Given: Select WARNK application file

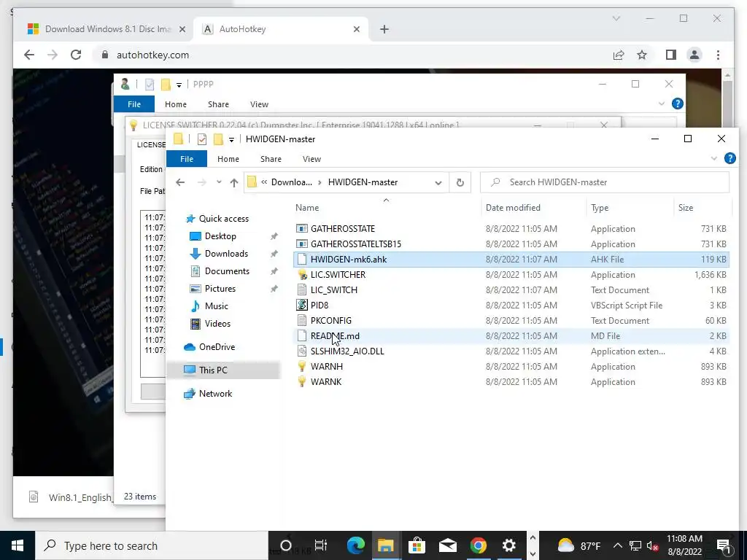Looking at the screenshot, I should click(x=511, y=381).
